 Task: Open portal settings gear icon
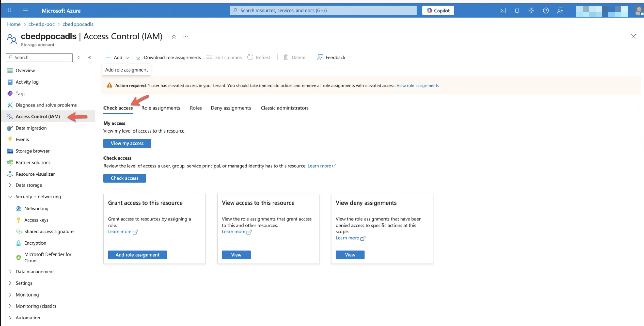tap(531, 11)
